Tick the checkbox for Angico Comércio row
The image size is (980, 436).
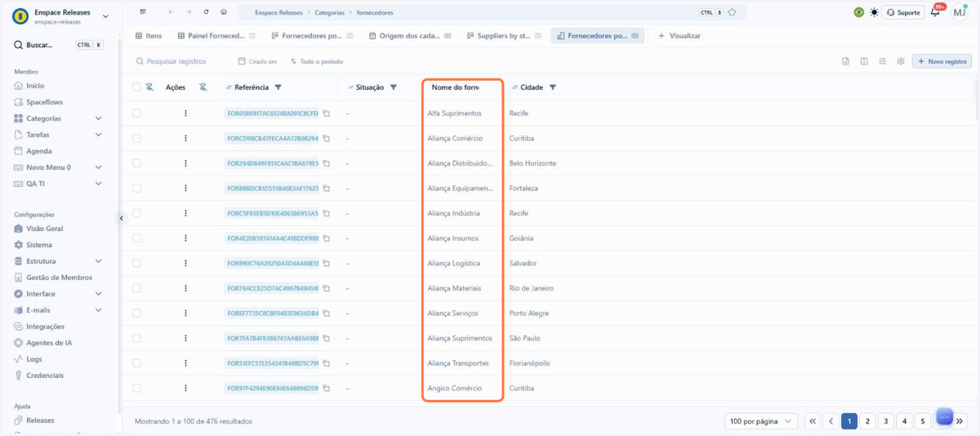coord(136,389)
